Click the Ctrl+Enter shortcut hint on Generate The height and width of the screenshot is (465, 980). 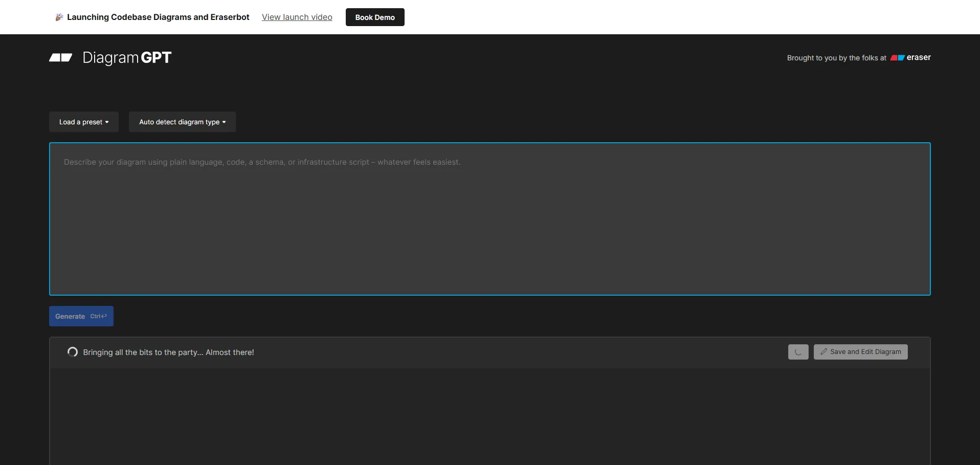point(99,316)
